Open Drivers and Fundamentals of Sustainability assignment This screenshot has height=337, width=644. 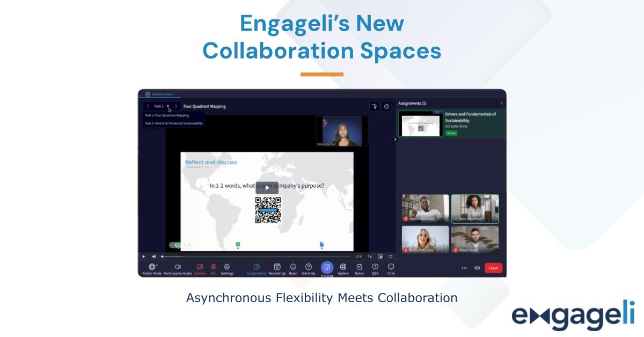pos(451,124)
